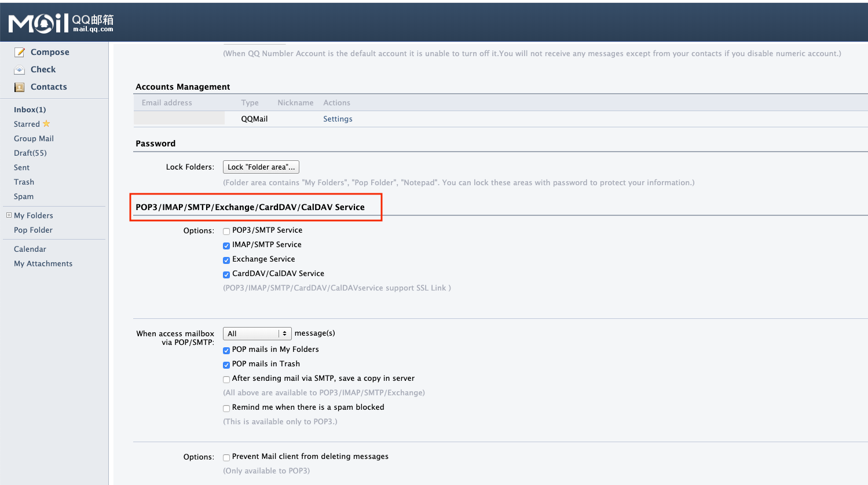Expand the My Folders tree
Screen dimensions: 868x485
[9, 215]
